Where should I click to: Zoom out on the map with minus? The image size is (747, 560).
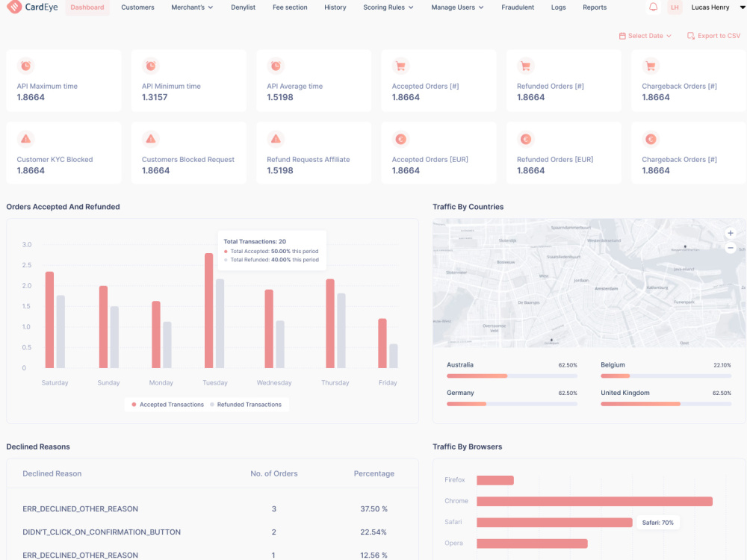point(731,248)
